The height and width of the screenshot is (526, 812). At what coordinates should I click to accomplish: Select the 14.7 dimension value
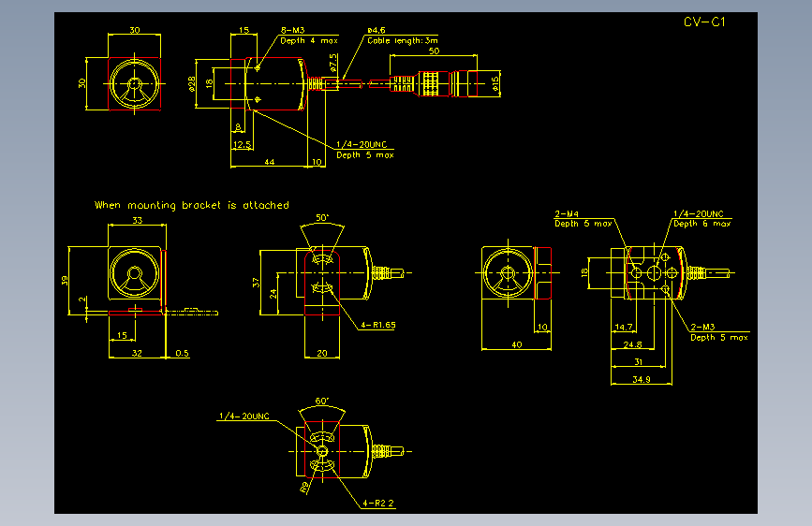tap(624, 327)
